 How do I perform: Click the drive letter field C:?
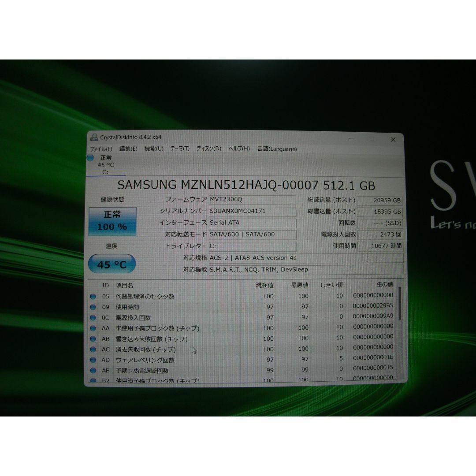click(x=252, y=246)
